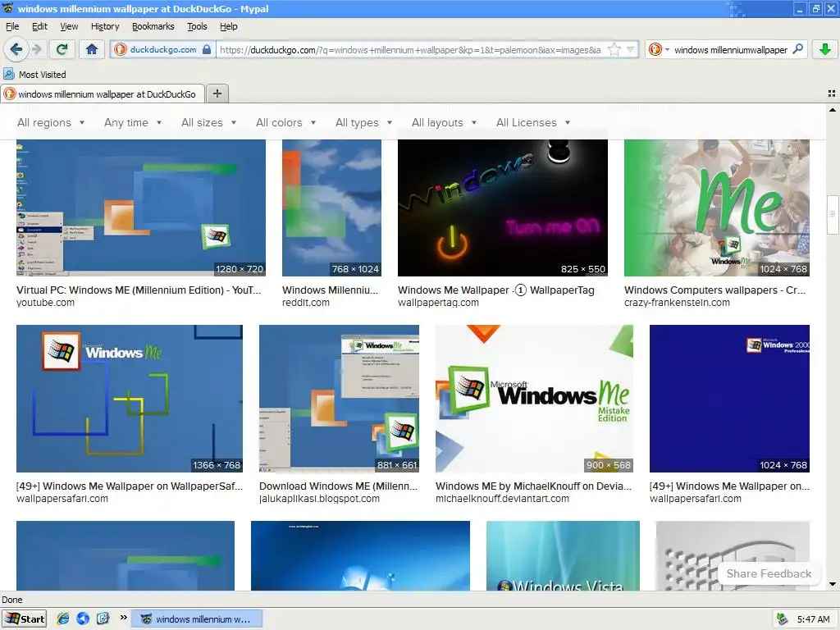Viewport: 840px width, 630px height.
Task: Click the search magnifier icon in search box
Action: point(797,49)
